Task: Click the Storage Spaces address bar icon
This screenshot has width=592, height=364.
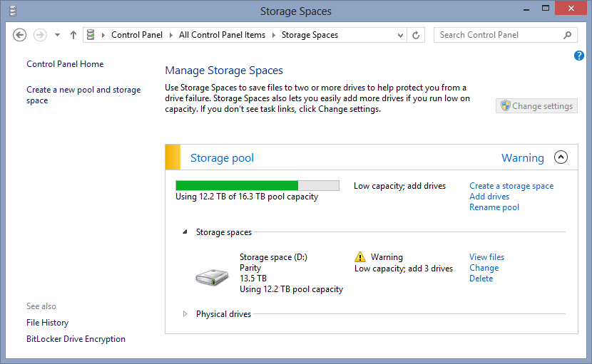Action: pyautogui.click(x=91, y=35)
